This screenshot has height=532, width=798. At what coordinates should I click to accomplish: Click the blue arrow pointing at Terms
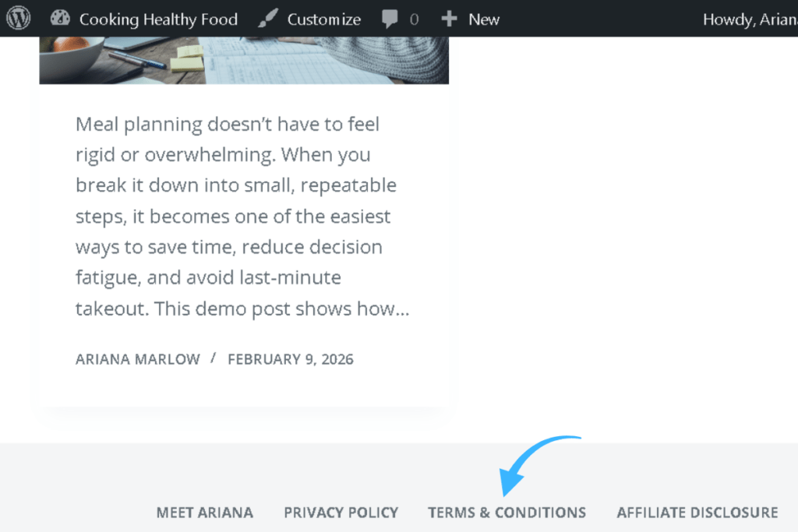pyautogui.click(x=538, y=463)
